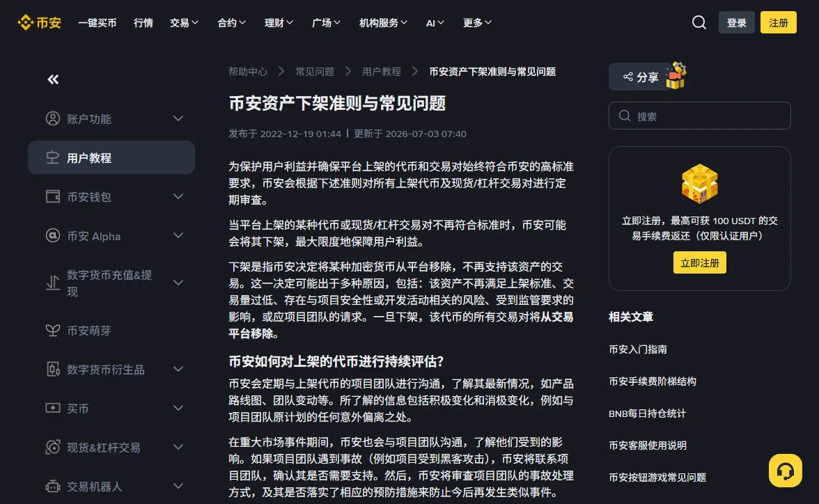Image resolution: width=819 pixels, height=504 pixels.
Task: Click the 币安钱包 wallet icon
Action: point(53,196)
